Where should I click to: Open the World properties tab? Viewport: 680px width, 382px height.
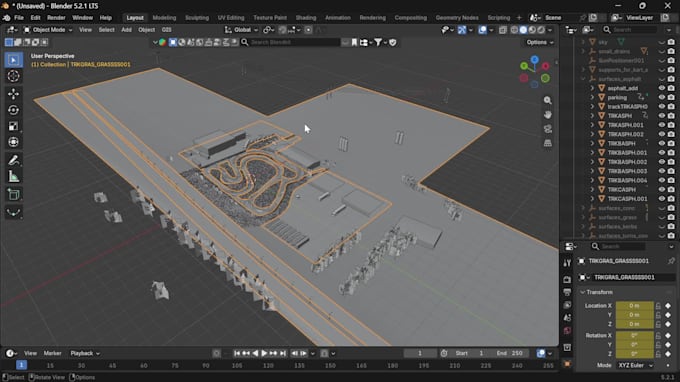click(x=567, y=331)
